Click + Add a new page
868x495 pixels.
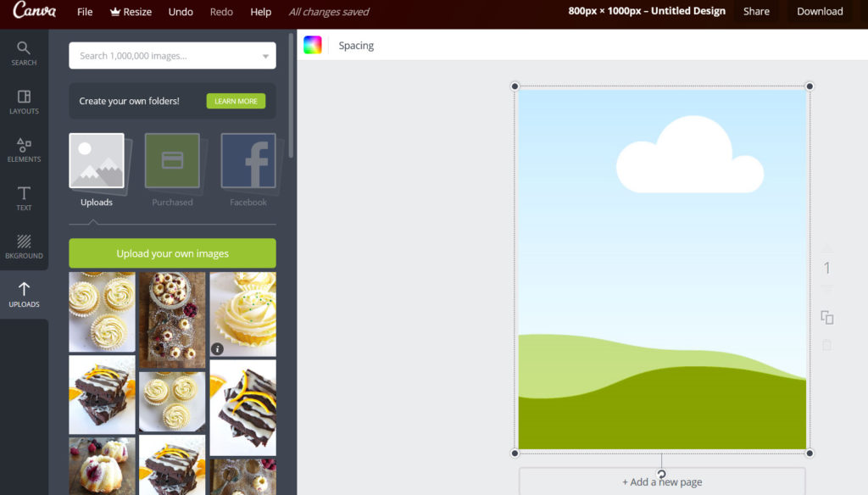(662, 481)
